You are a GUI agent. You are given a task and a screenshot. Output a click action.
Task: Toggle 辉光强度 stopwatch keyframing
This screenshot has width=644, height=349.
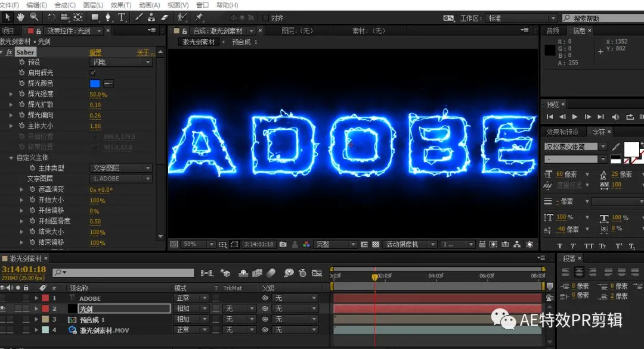click(x=22, y=94)
